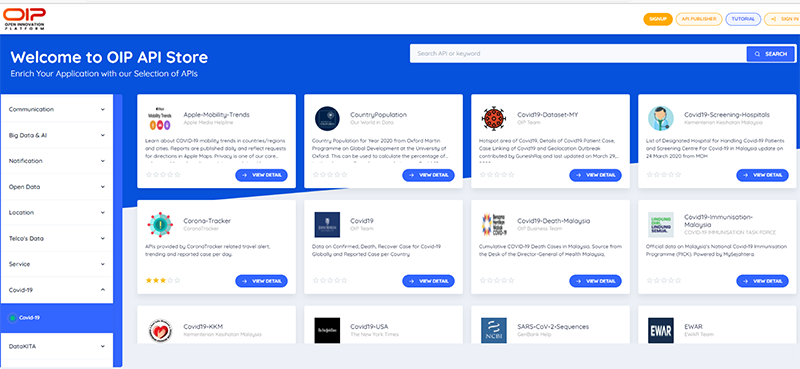
Task: View detail of Covid19 OIP Team API
Action: tap(428, 281)
